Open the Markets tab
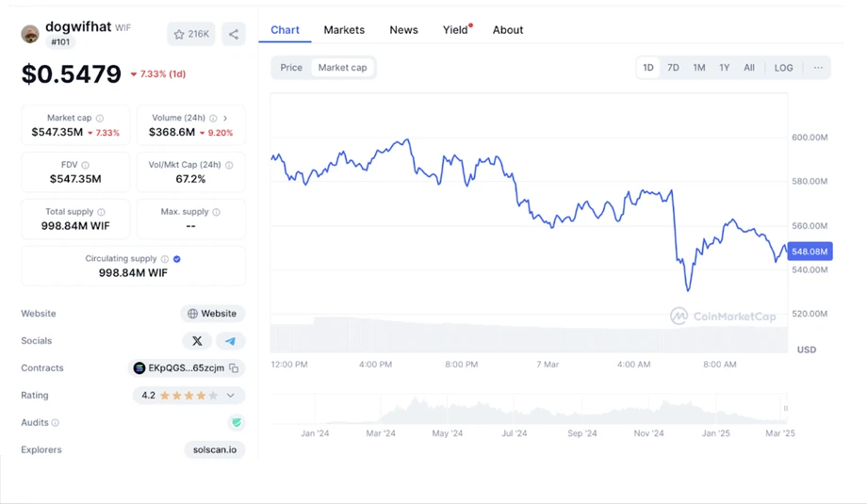 pos(344,30)
